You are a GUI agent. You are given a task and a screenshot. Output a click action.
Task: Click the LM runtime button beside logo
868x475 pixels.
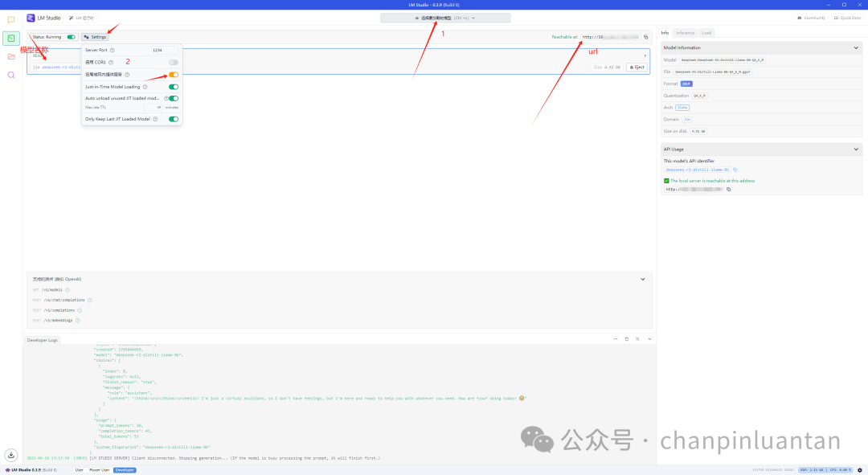click(x=81, y=18)
